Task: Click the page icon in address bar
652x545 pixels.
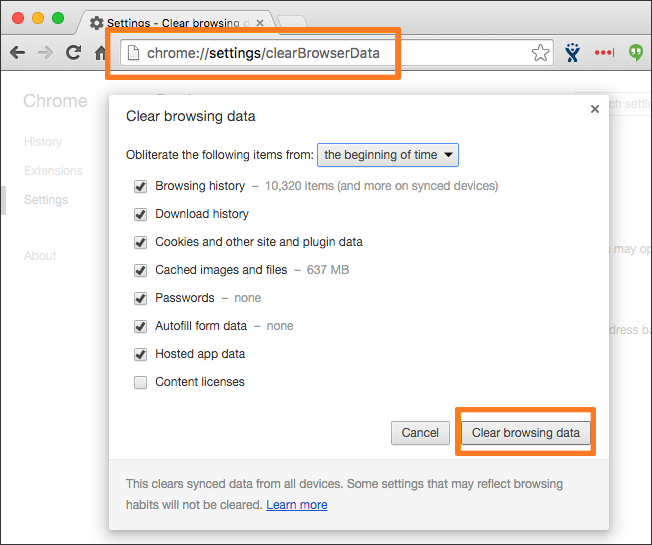Action: pyautogui.click(x=133, y=53)
